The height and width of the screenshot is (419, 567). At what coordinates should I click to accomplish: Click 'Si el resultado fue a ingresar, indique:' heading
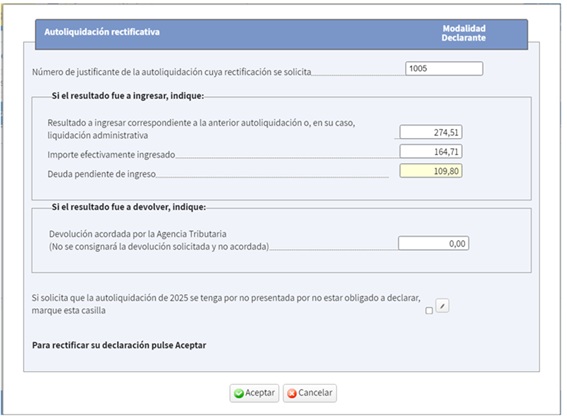(128, 96)
